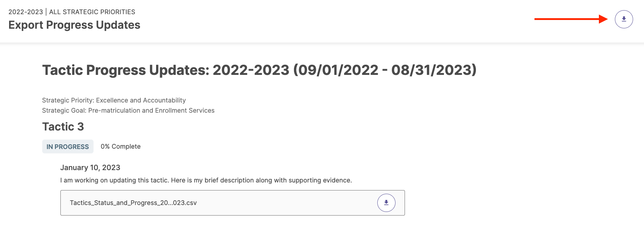
Task: Select the Tactic 3 heading
Action: tap(63, 126)
